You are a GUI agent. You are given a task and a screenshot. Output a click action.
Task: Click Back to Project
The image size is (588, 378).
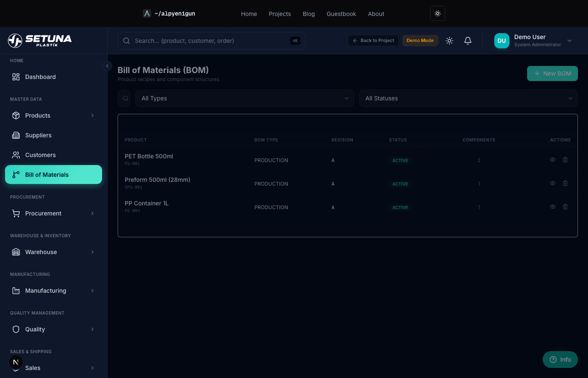[373, 40]
